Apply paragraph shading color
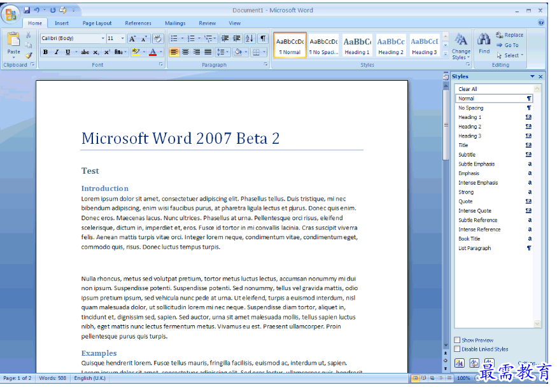Image resolution: width=557 pixels, height=392 pixels. point(238,52)
